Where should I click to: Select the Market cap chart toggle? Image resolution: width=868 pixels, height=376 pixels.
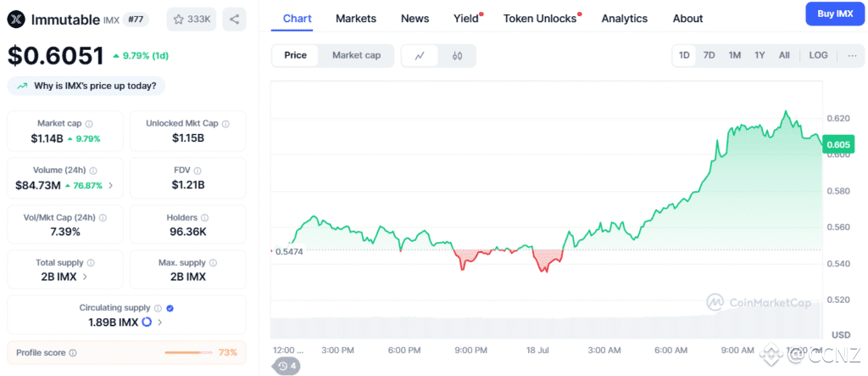(357, 55)
